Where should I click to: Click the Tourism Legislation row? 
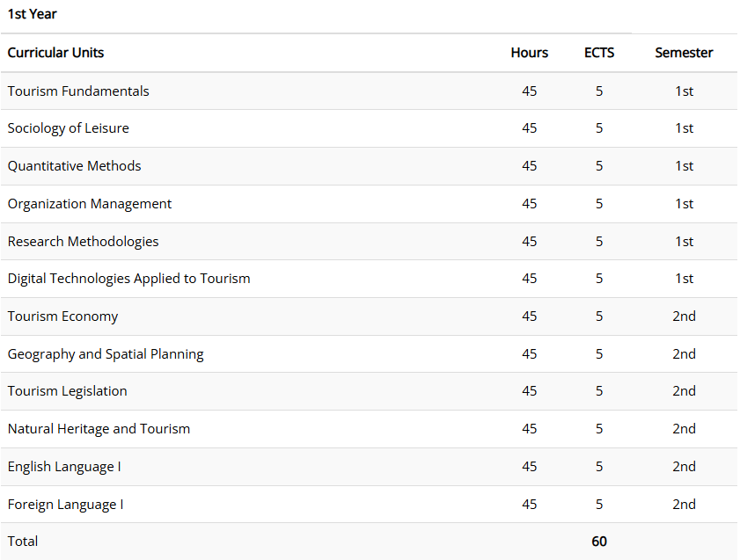pyautogui.click(x=68, y=391)
